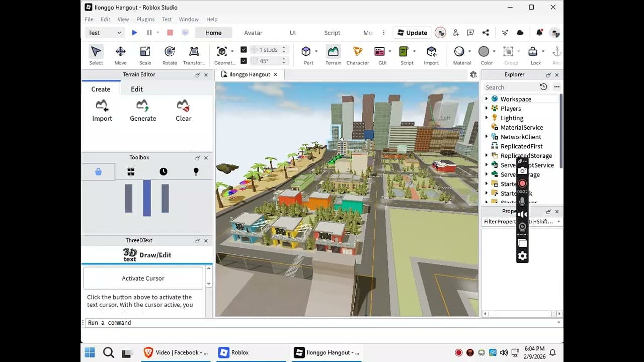This screenshot has height=362, width=644.
Task: Expand the NetworkClient tree node
Action: (x=487, y=137)
